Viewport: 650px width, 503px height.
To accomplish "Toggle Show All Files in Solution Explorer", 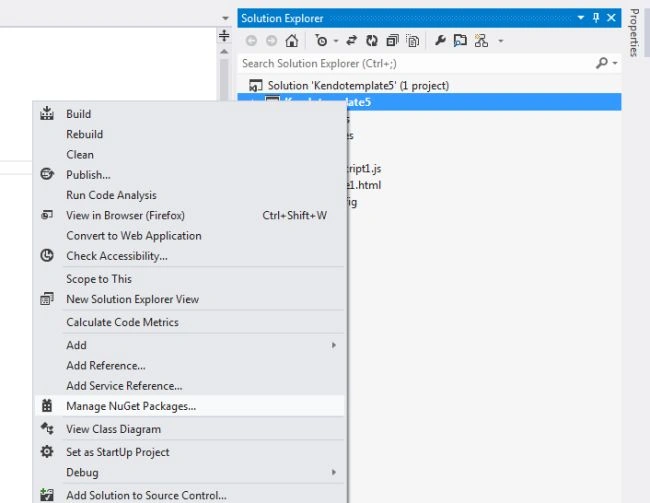I will coord(412,41).
